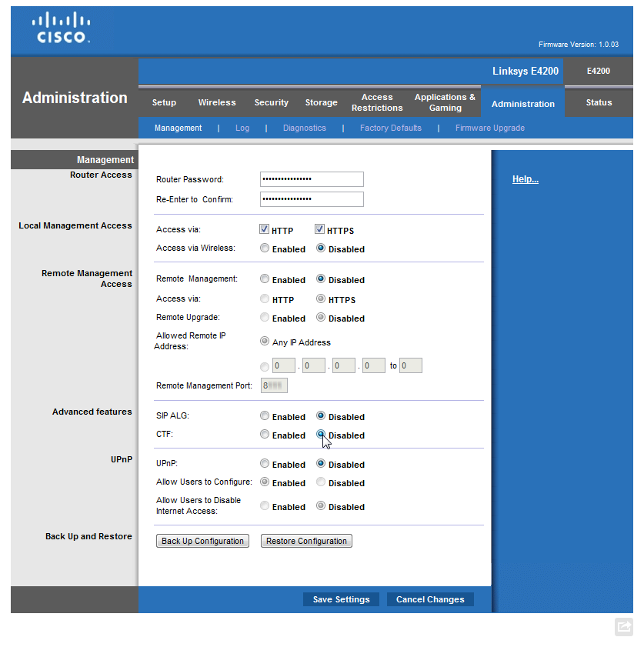The height and width of the screenshot is (647, 644).
Task: Click the Cisco logo
Action: coord(61,28)
